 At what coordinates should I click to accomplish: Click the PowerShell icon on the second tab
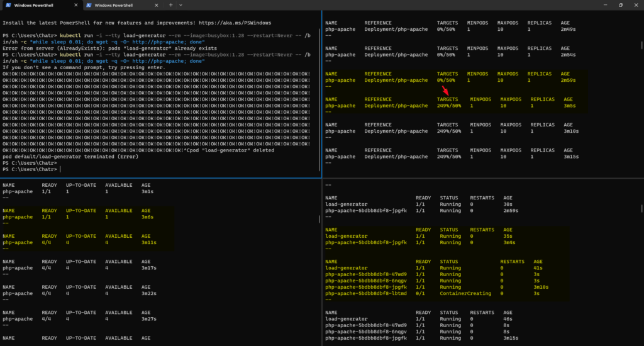pyautogui.click(x=89, y=5)
